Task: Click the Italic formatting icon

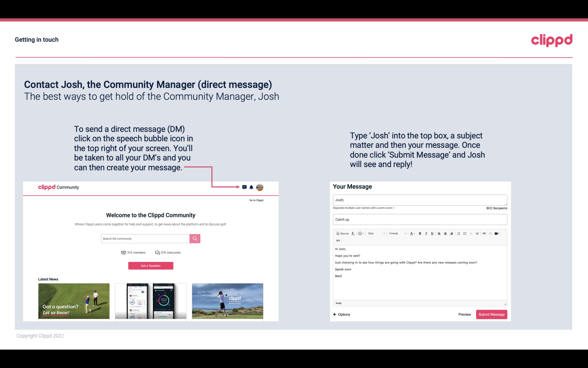Action: coord(426,233)
